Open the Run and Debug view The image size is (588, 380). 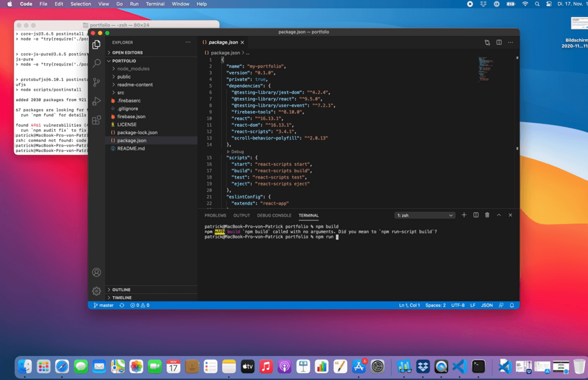pyautogui.click(x=96, y=101)
